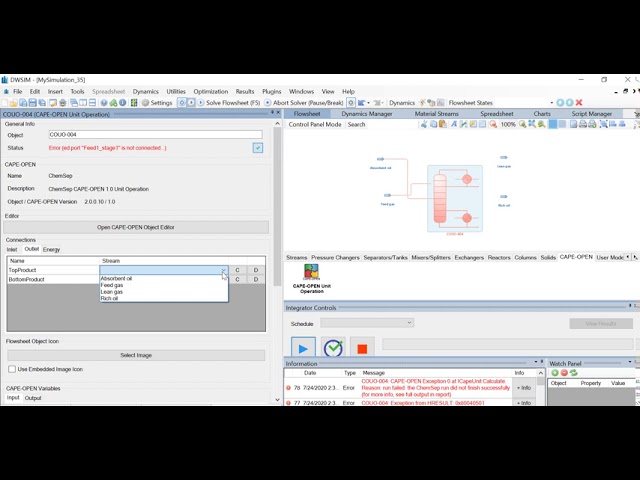The height and width of the screenshot is (480, 640).
Task: Click the cascade windows icon
Action: point(74,103)
